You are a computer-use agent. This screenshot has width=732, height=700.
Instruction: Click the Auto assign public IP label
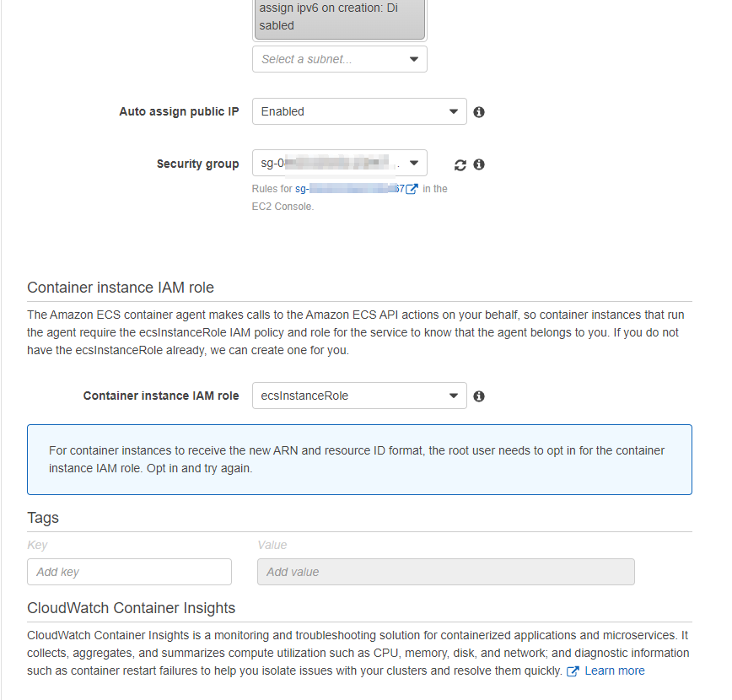pos(179,111)
